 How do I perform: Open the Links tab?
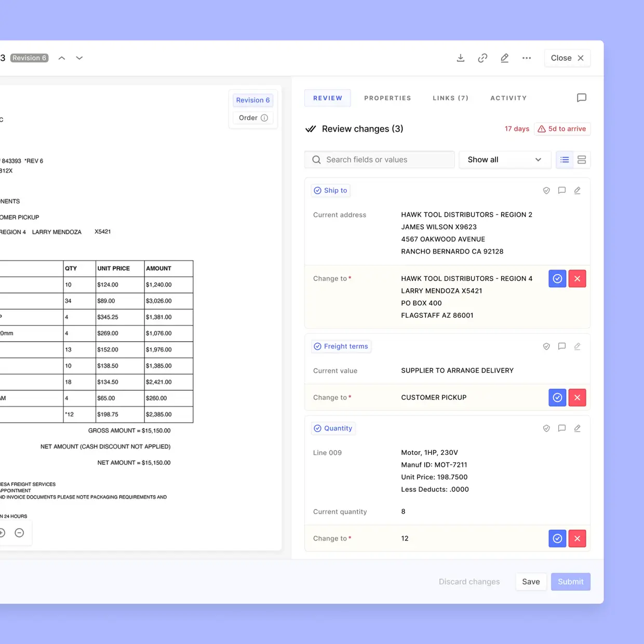[450, 98]
